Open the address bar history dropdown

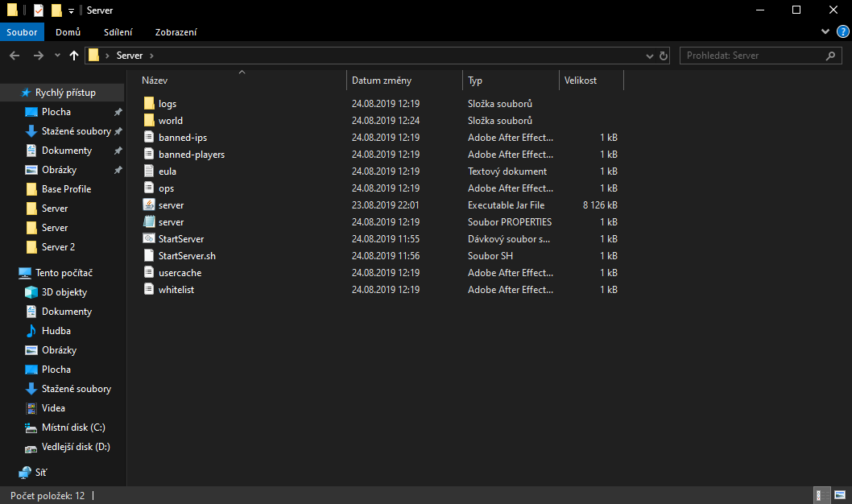coord(650,56)
